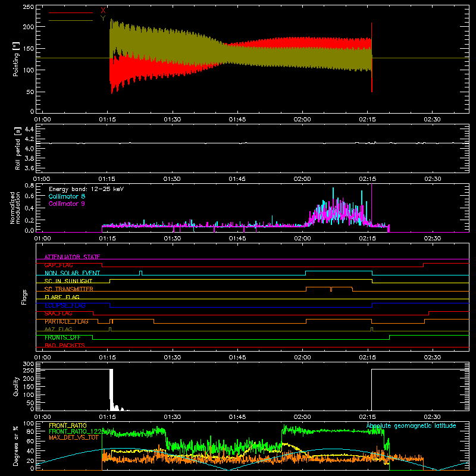This screenshot has width=476, height=476.
Task: Click the red spike at 02:15 in Pointing plot
Action: click(x=371, y=57)
